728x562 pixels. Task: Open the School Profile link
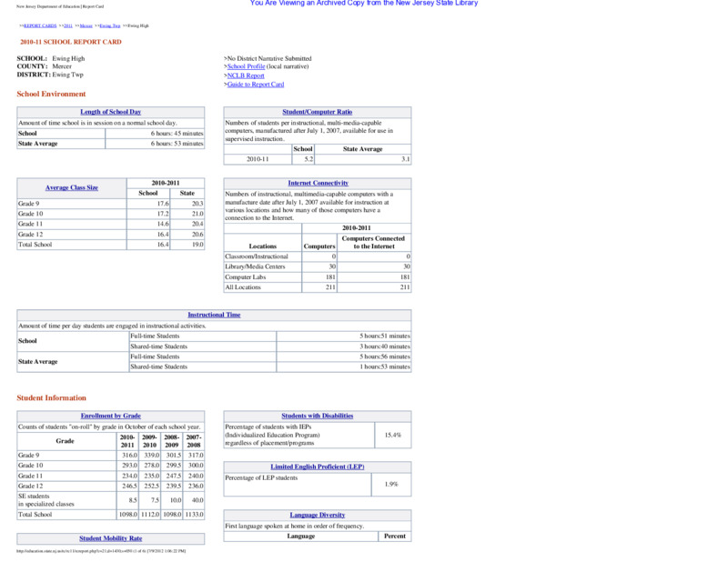pyautogui.click(x=246, y=66)
